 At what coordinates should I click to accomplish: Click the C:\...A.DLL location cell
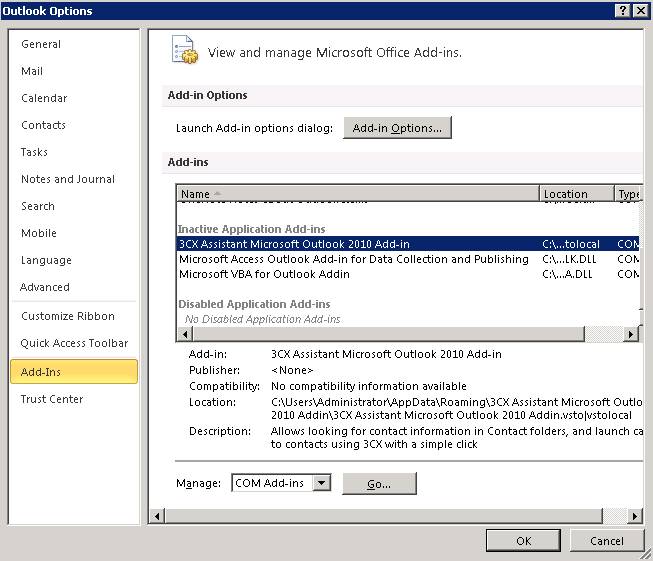(x=567, y=274)
